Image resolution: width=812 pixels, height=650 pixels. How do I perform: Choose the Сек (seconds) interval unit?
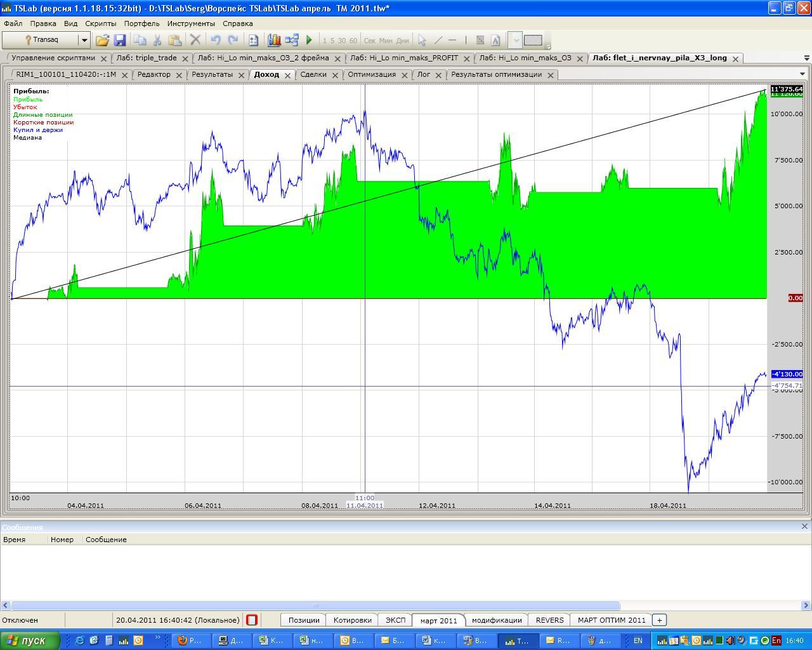370,41
